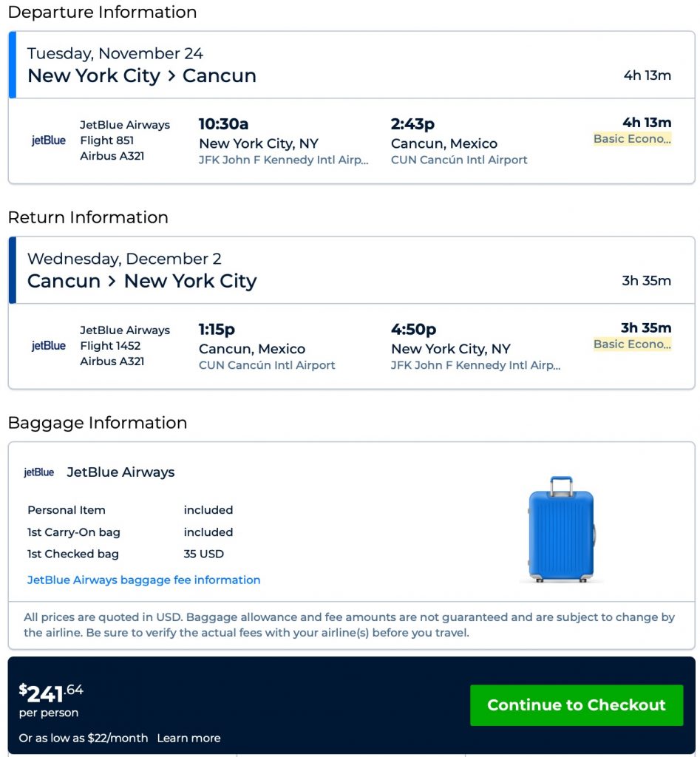Select the Cancun > New York City header

142,281
